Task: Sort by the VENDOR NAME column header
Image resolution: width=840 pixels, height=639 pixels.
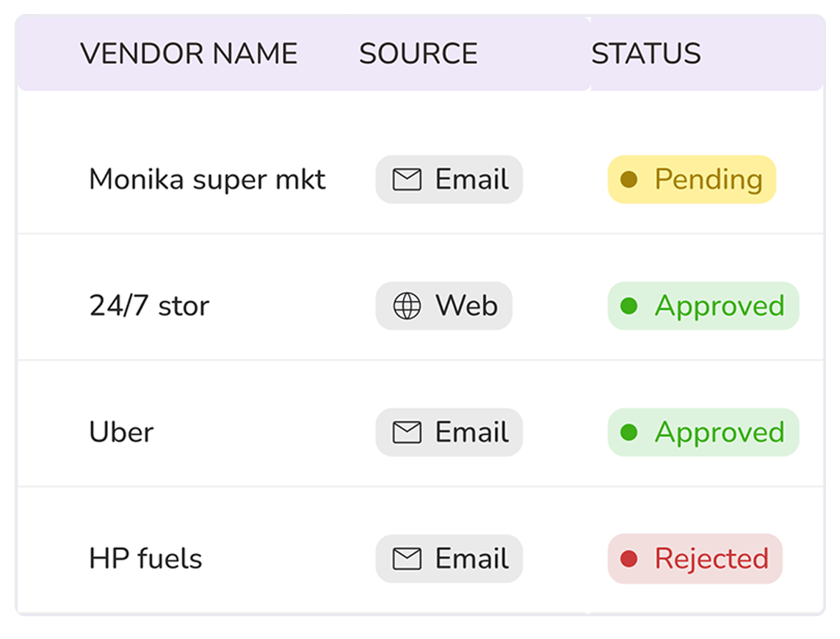Action: pyautogui.click(x=189, y=54)
